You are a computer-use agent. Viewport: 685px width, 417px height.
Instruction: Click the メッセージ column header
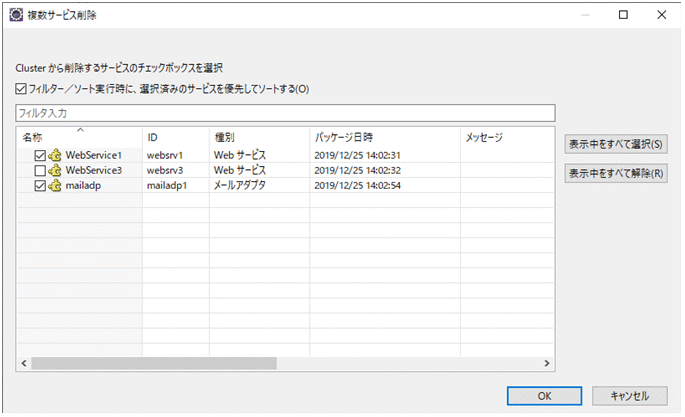(507, 137)
